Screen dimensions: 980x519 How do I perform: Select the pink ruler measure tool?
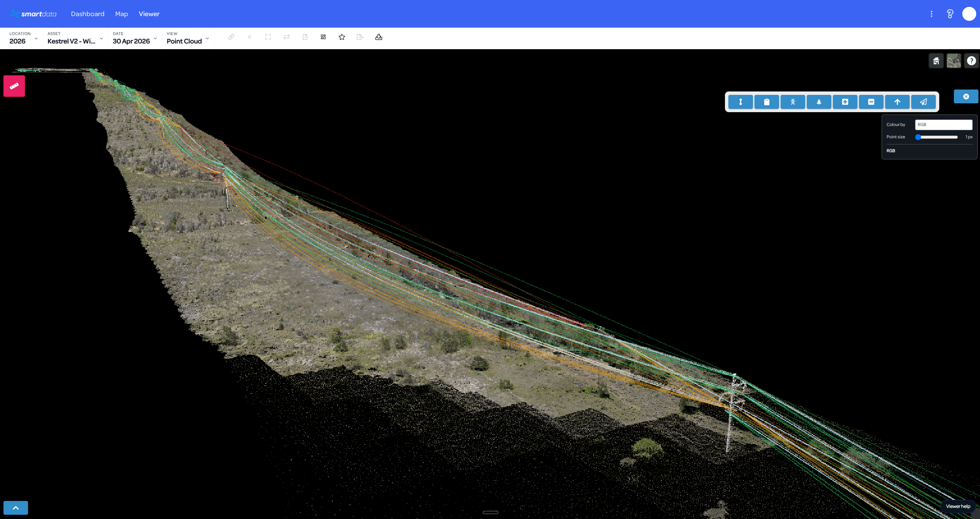click(14, 86)
